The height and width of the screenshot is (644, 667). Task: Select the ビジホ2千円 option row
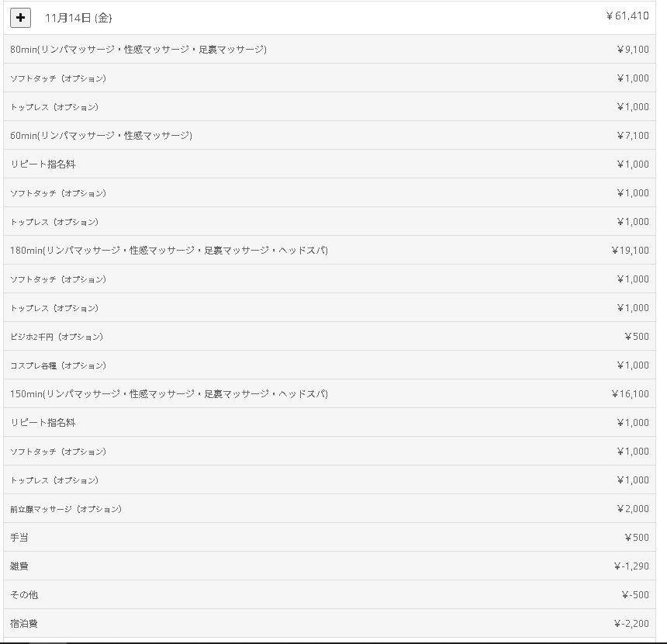(57, 337)
